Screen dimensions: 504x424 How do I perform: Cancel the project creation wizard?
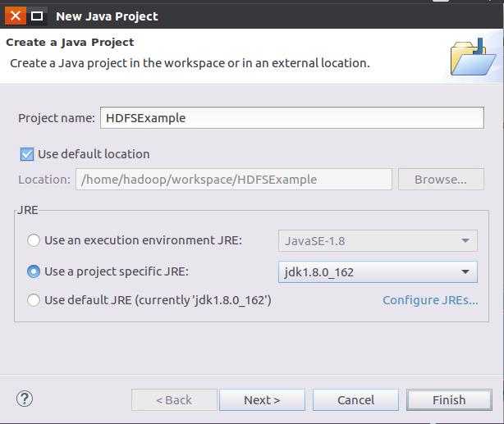coord(355,400)
